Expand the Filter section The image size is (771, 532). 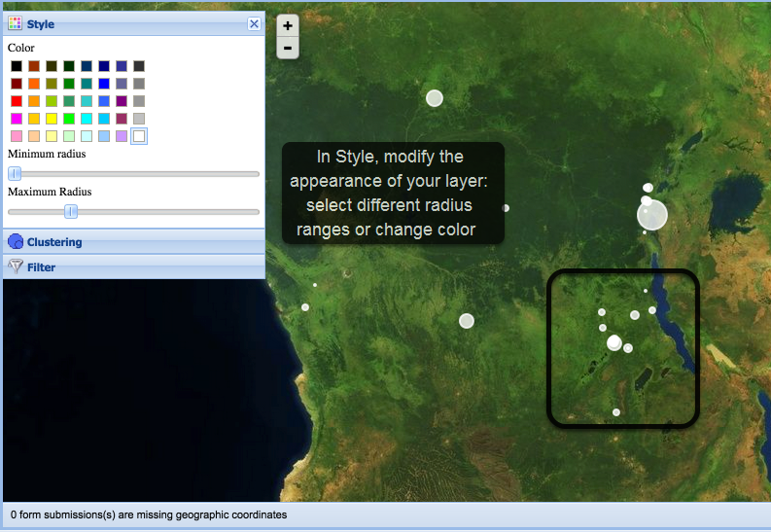pos(134,267)
